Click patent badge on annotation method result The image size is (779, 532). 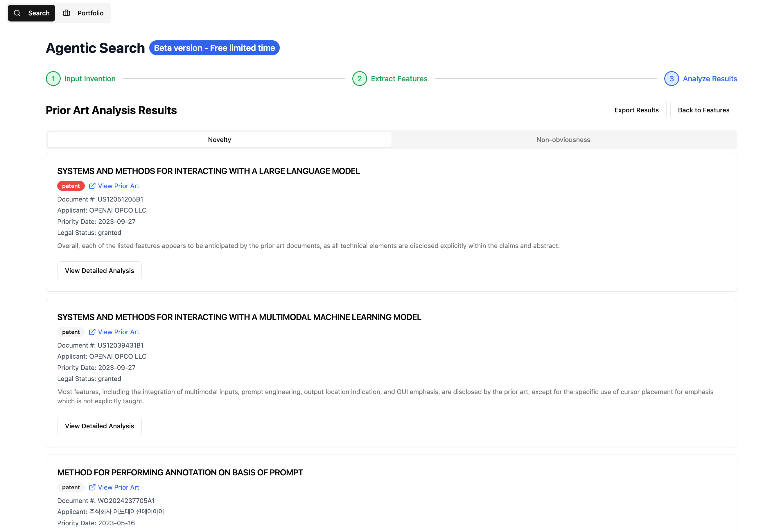click(x=71, y=487)
